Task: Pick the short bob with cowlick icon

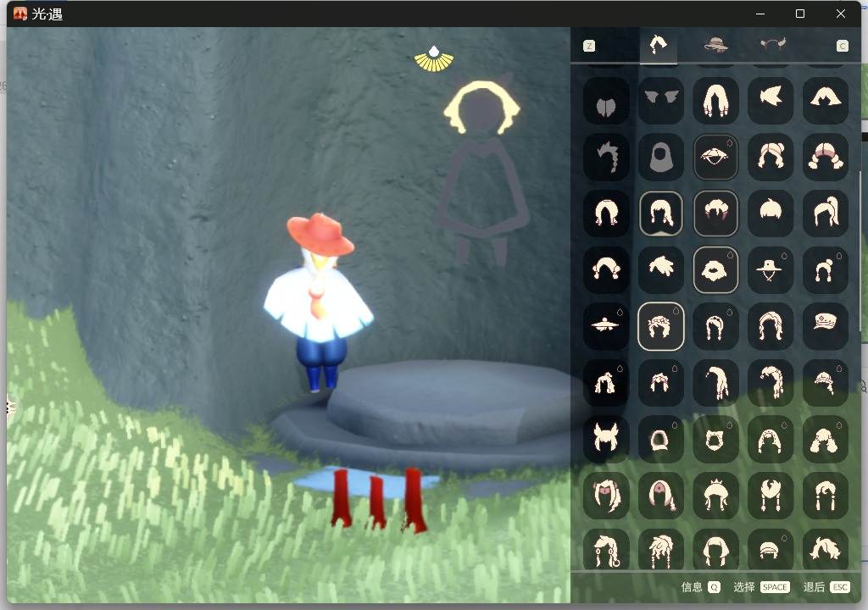Action: pyautogui.click(x=770, y=213)
